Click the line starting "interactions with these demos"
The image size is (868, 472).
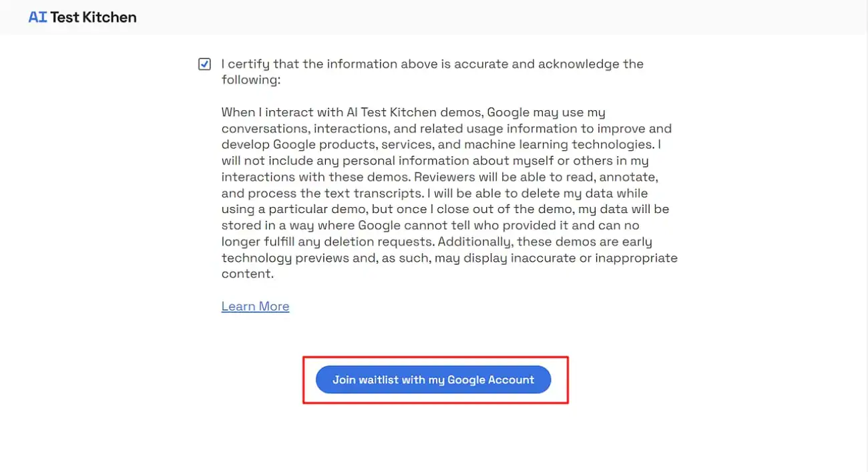(x=441, y=177)
